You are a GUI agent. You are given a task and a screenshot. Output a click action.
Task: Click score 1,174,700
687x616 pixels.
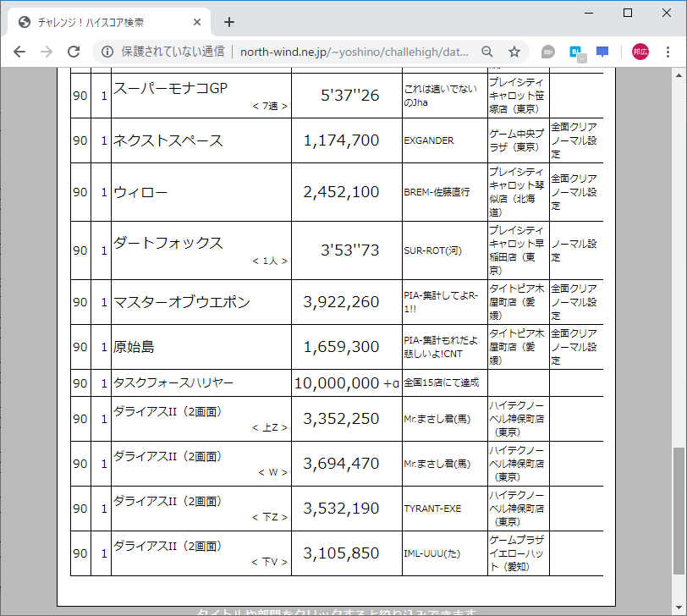(x=341, y=140)
